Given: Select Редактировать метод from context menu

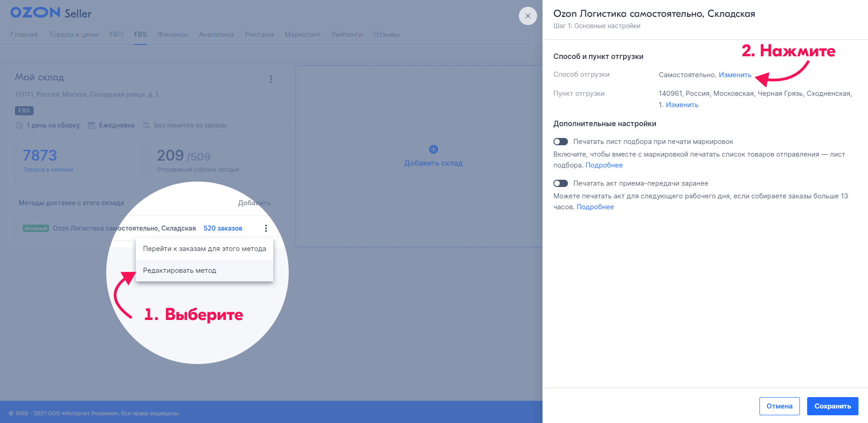Looking at the screenshot, I should (x=180, y=271).
